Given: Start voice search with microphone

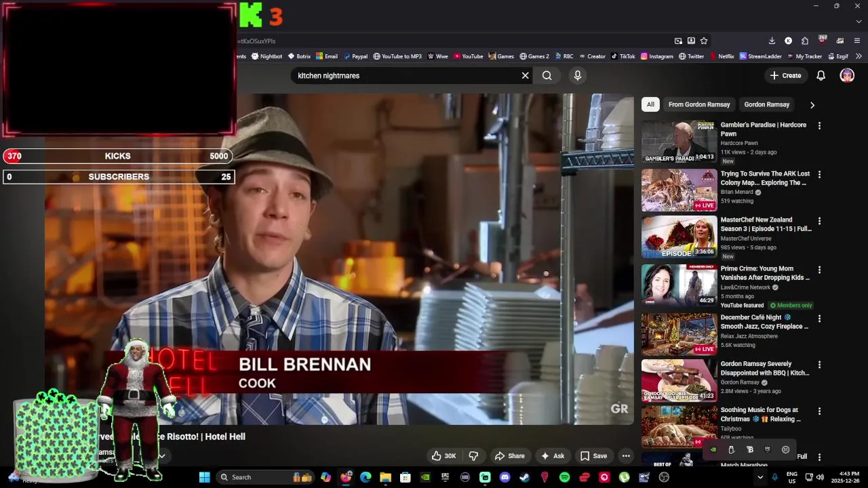Looking at the screenshot, I should point(578,76).
